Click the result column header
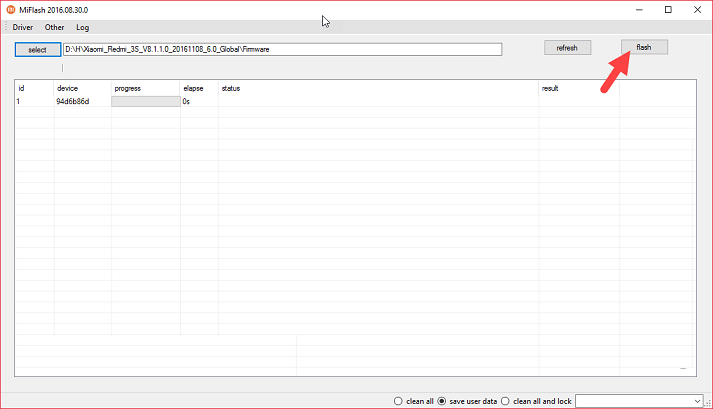 (x=578, y=88)
